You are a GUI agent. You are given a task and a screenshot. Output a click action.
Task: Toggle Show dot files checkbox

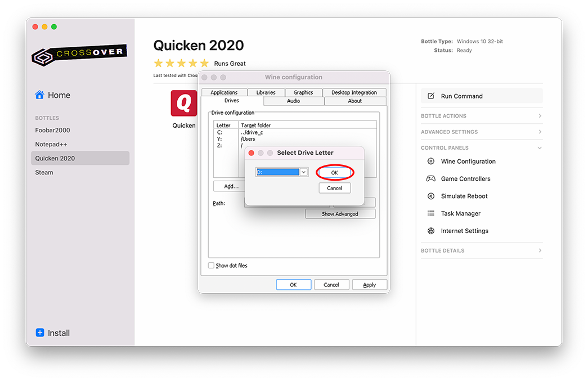tap(211, 265)
